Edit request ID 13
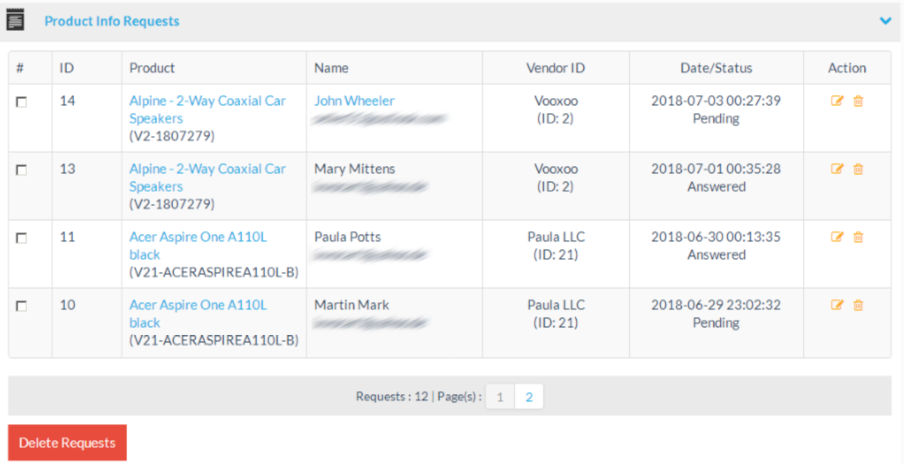 coord(837,169)
